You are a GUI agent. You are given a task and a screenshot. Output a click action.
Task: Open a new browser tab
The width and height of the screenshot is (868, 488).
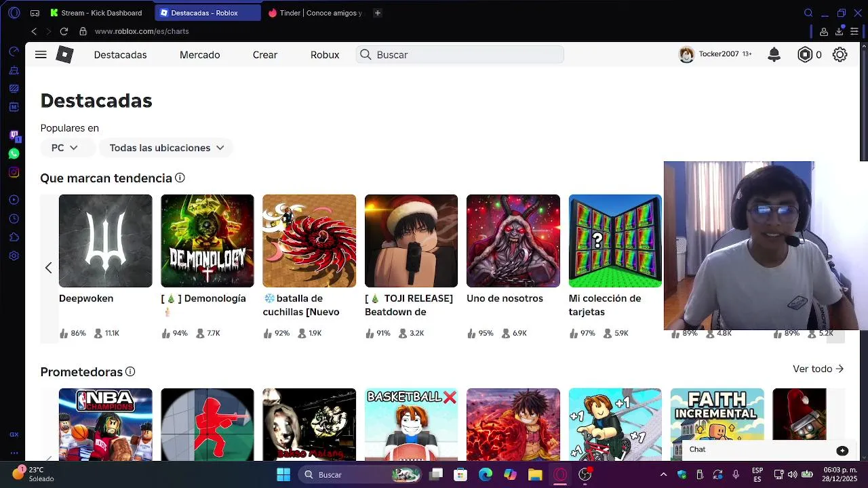(x=378, y=13)
